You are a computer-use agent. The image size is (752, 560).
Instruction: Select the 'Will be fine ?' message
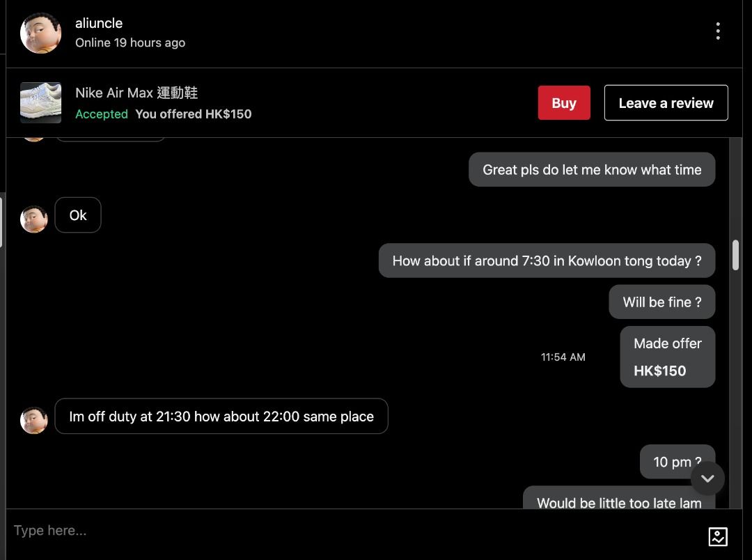pyautogui.click(x=662, y=302)
